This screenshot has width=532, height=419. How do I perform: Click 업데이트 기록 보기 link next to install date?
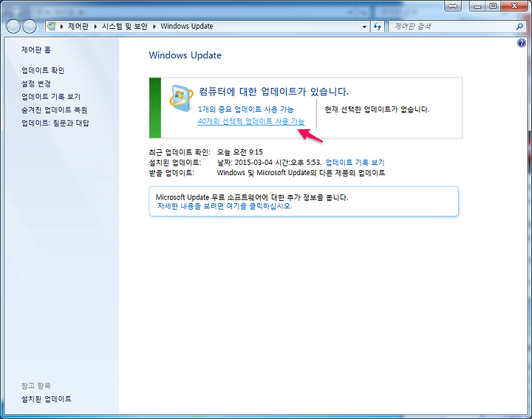[355, 163]
